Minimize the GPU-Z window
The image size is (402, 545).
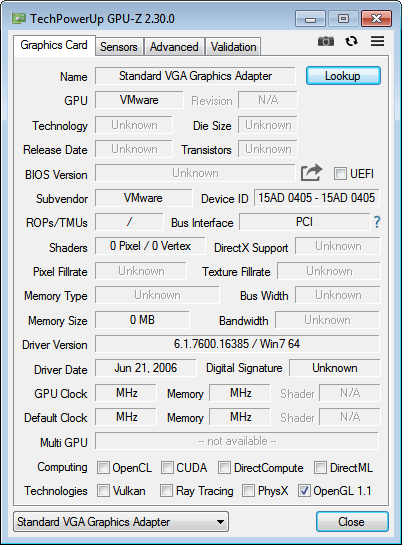[x=310, y=18]
